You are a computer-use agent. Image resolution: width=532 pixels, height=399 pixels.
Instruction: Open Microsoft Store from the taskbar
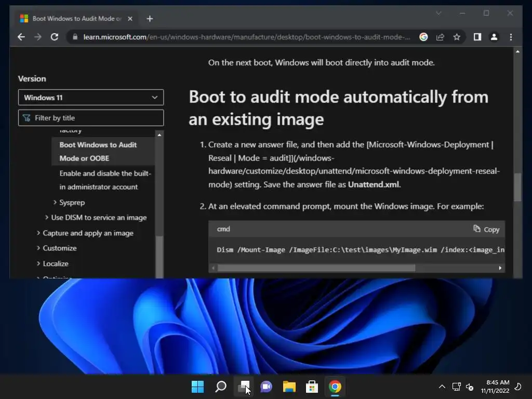312,387
